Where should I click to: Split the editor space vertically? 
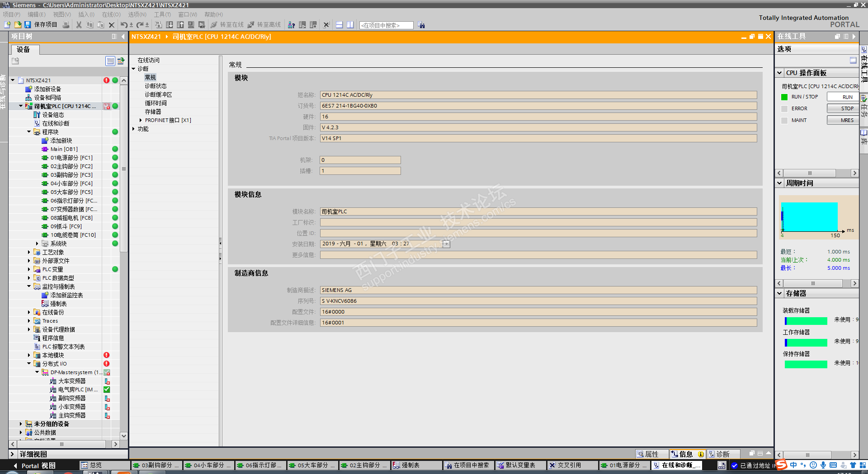click(350, 25)
